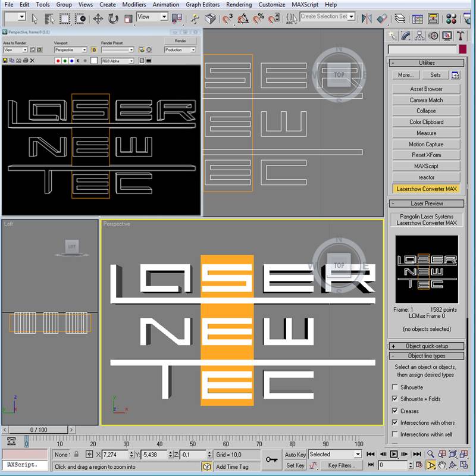Open the MAXScript menu
This screenshot has height=476, width=476.
[305, 5]
